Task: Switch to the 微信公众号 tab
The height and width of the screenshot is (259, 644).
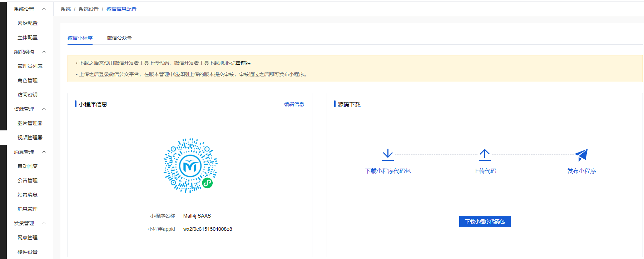Action: (119, 38)
